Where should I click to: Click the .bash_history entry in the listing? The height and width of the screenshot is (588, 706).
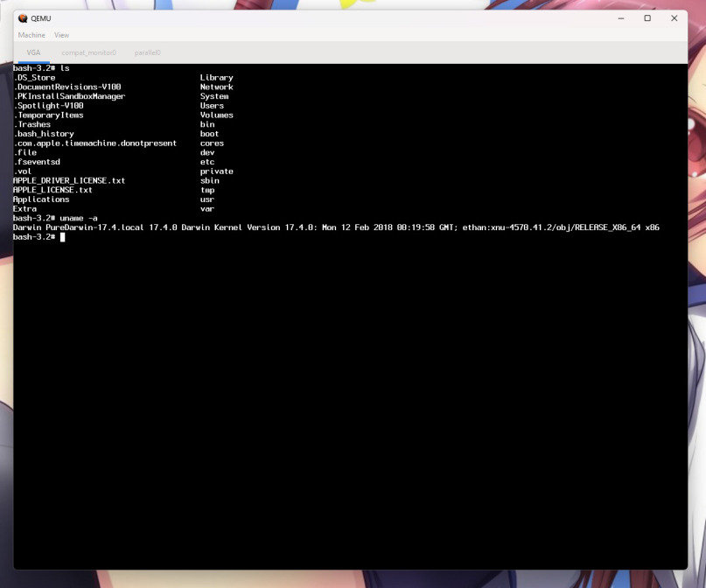[x=43, y=134]
